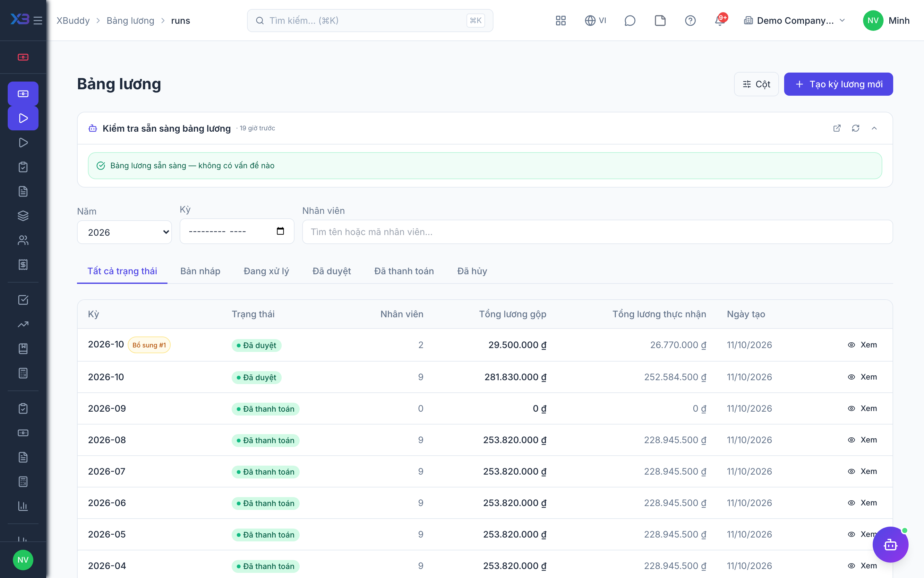Open the employees people icon in sidebar
The height and width of the screenshot is (578, 924).
(23, 240)
